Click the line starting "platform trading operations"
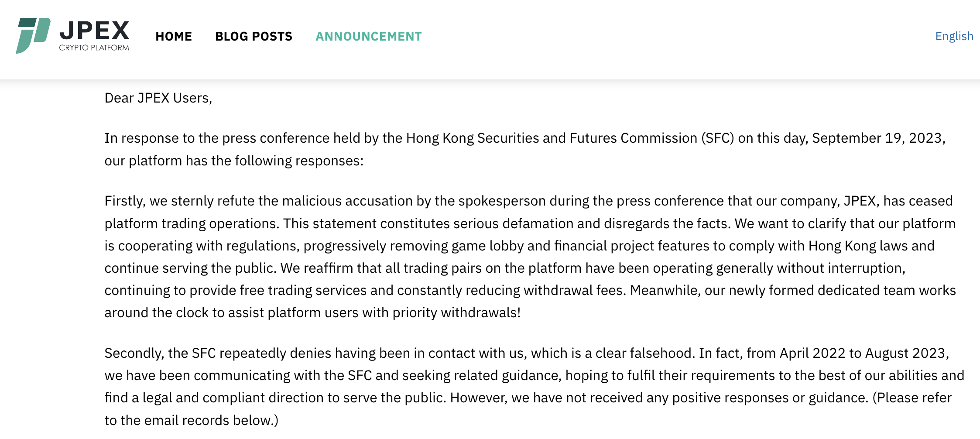This screenshot has height=439, width=980. [x=530, y=224]
